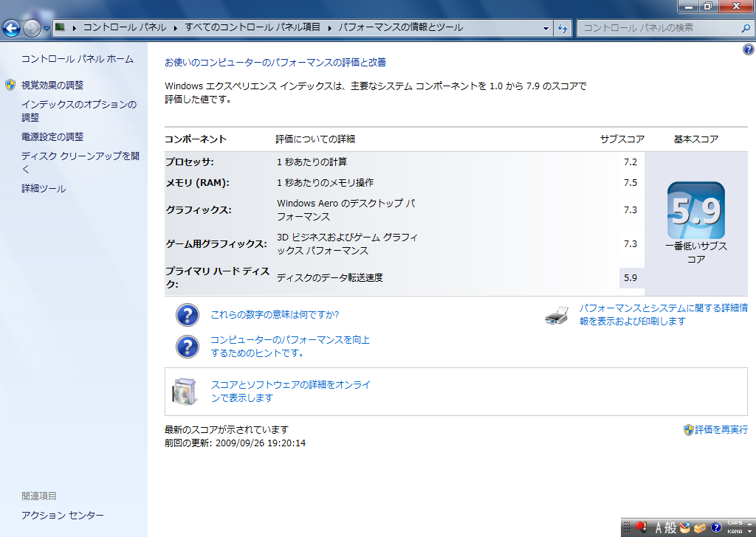Click the サブスコア column header
Viewport: 756px width, 537px height.
pos(622,139)
